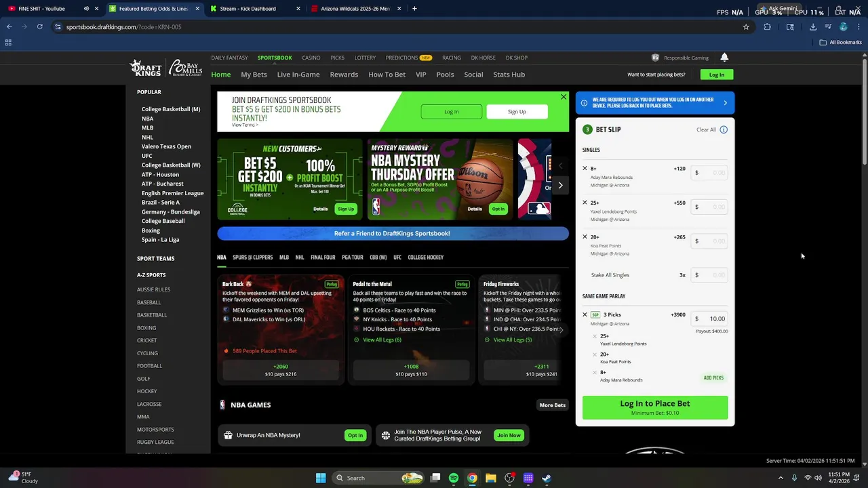Click Log In to Place Bet
The image size is (868, 488).
point(655,407)
